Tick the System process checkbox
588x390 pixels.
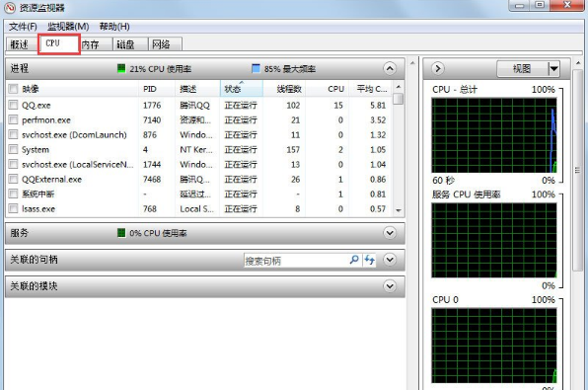[x=13, y=149]
